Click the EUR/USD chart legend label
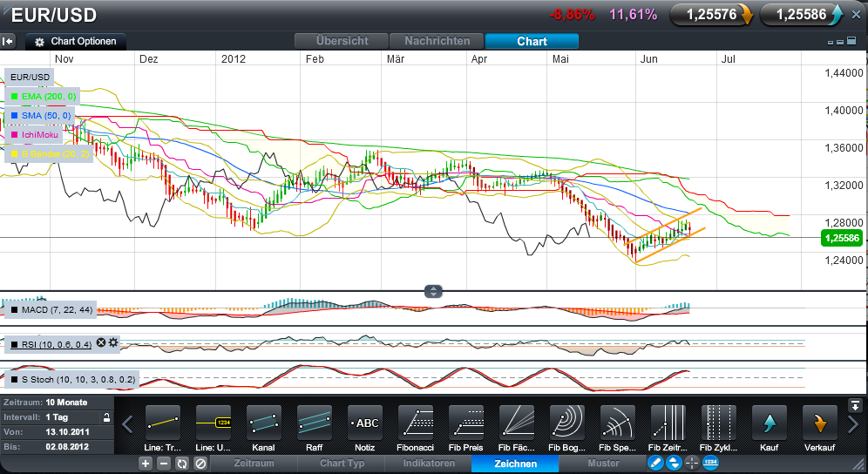 click(x=30, y=77)
